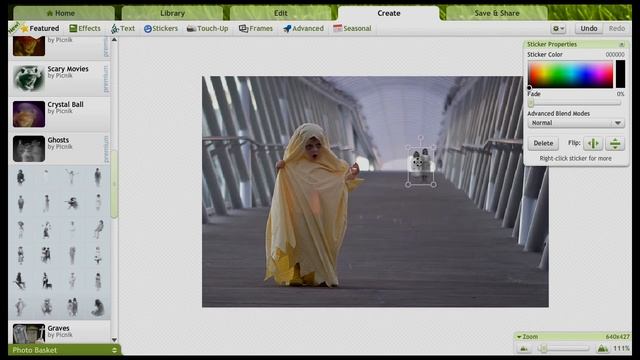Viewport: 640px width, 360px height.
Task: Open the Seasonal section
Action: [352, 28]
